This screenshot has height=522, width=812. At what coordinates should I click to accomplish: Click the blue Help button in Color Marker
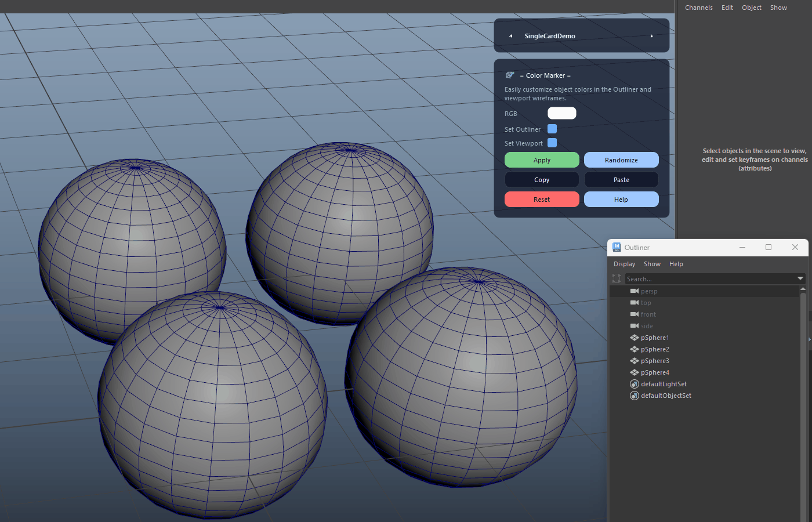(621, 200)
